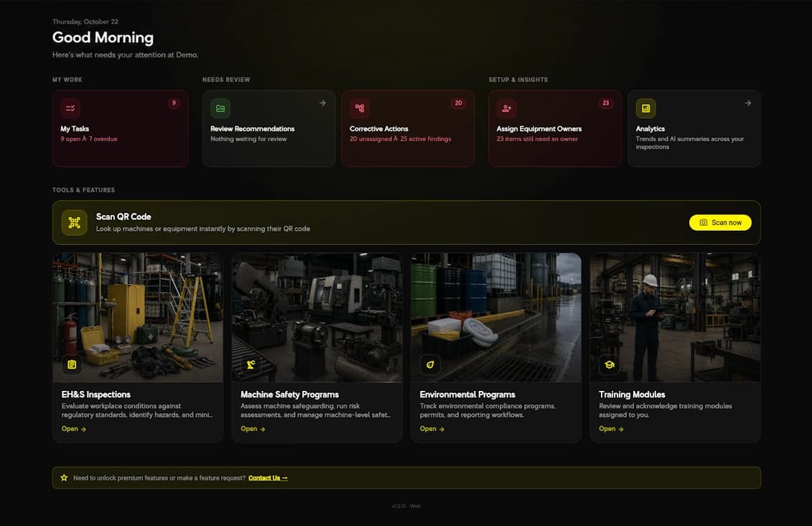Click the 'Look up machines or equipment' description

[203, 229]
